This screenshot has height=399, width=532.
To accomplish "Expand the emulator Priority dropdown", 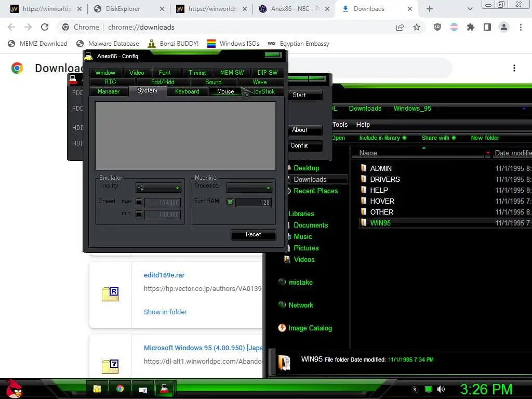I will (x=158, y=188).
